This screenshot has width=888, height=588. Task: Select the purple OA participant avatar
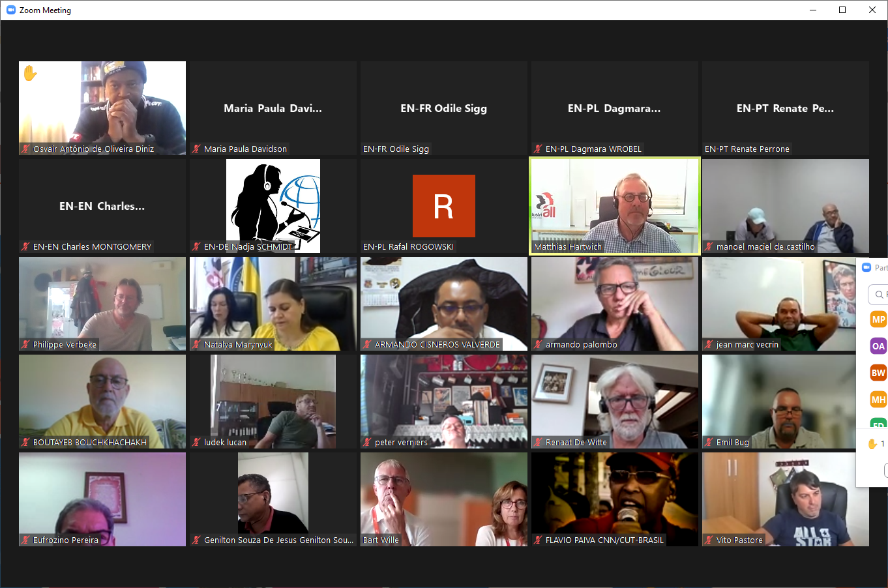[x=878, y=346]
